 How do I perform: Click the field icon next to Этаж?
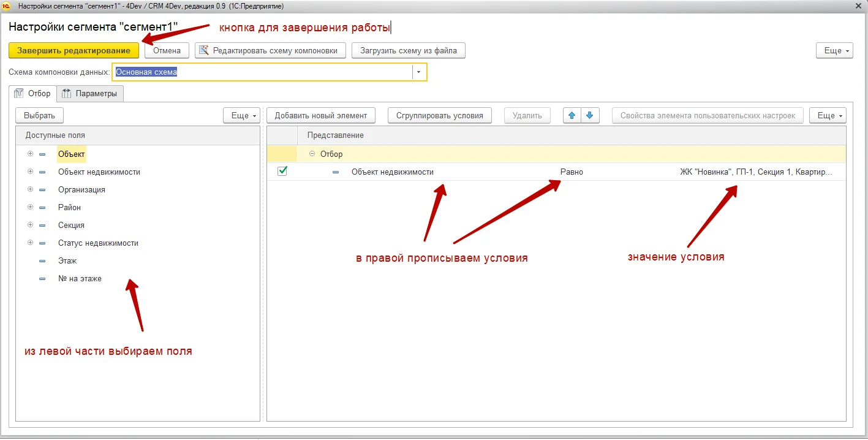pos(42,261)
